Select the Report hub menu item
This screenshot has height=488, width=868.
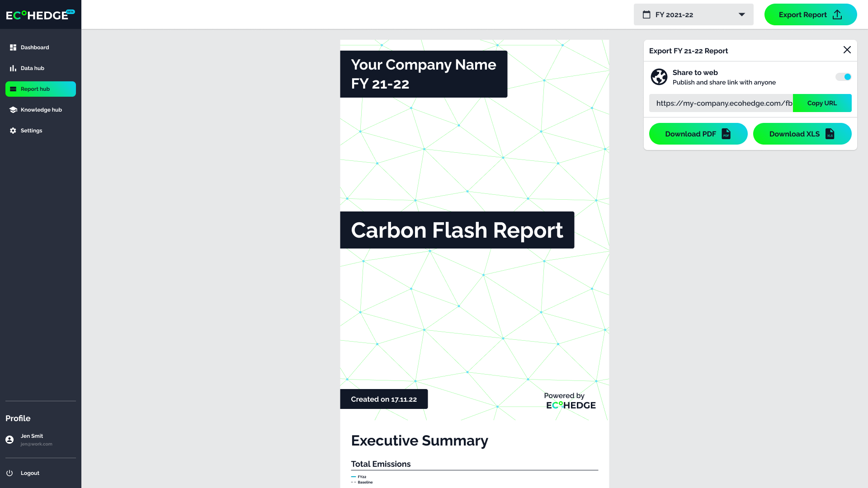point(41,89)
